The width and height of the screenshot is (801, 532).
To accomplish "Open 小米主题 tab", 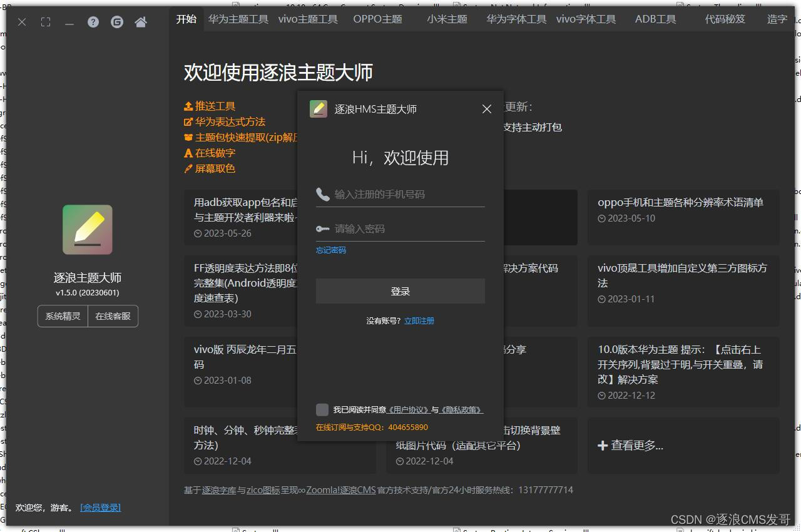I will click(447, 19).
